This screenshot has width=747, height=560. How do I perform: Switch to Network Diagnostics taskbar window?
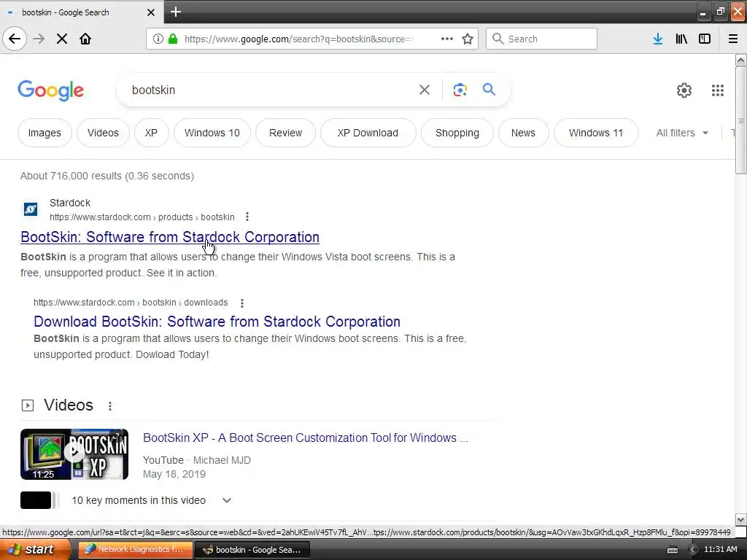(135, 550)
